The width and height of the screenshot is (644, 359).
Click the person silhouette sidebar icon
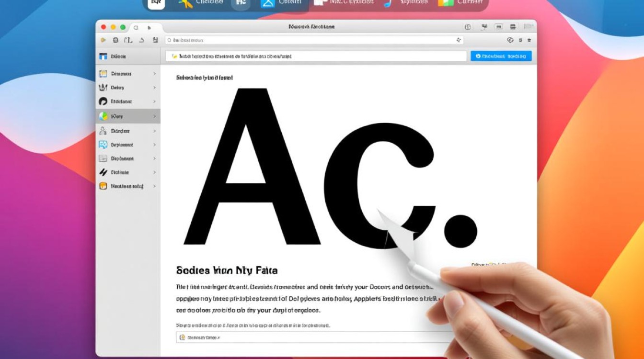103,131
